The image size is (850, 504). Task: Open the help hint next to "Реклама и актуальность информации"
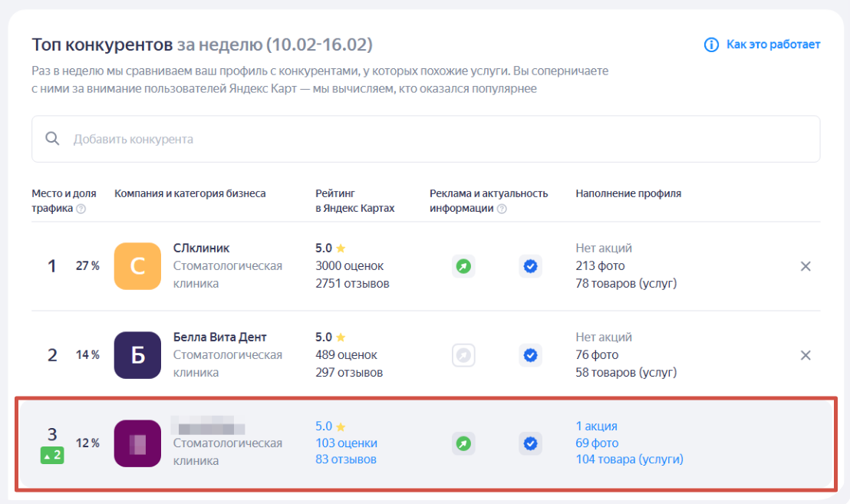point(502,209)
